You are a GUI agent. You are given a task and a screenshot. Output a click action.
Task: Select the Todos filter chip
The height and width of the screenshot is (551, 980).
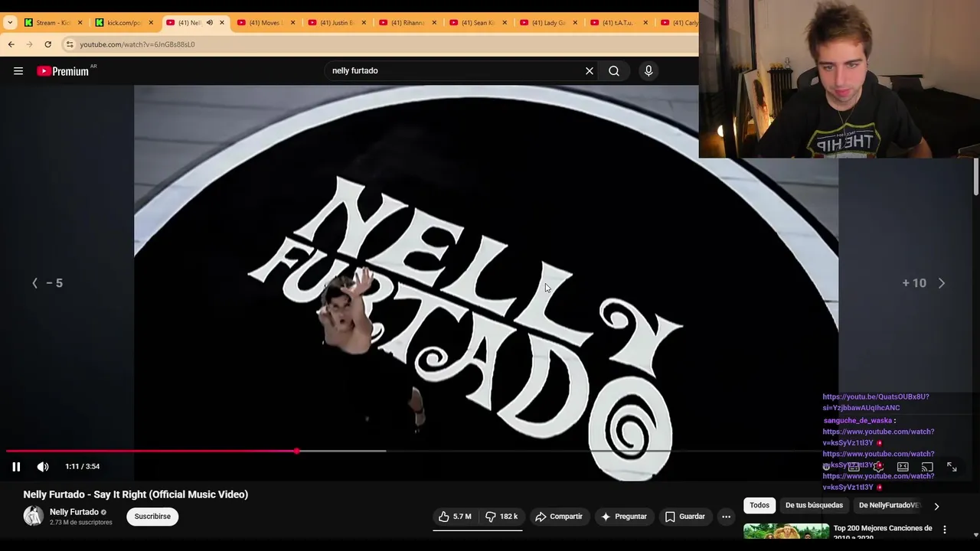click(759, 505)
